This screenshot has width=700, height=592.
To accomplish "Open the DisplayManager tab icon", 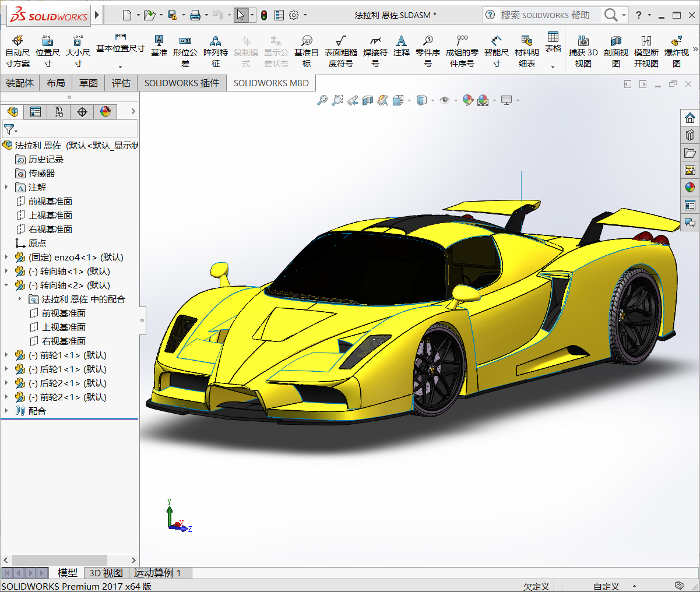I will [105, 111].
